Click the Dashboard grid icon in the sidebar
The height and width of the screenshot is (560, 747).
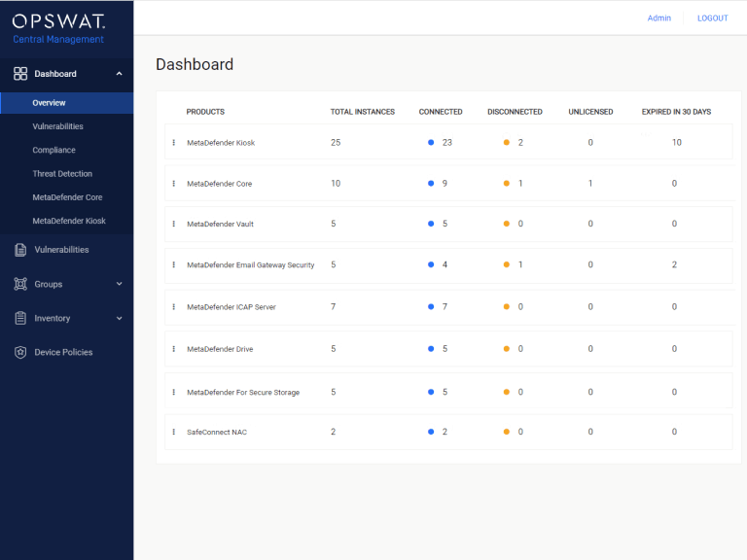20,74
